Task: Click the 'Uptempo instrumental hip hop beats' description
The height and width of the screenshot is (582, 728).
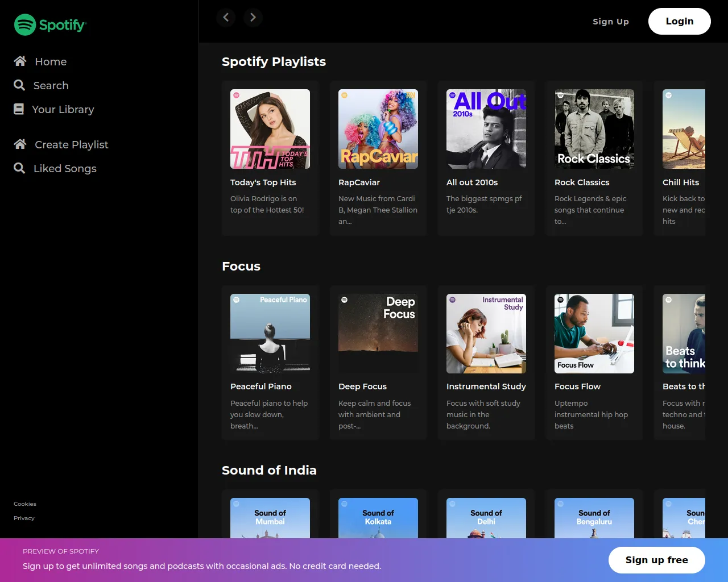Action: tap(591, 415)
